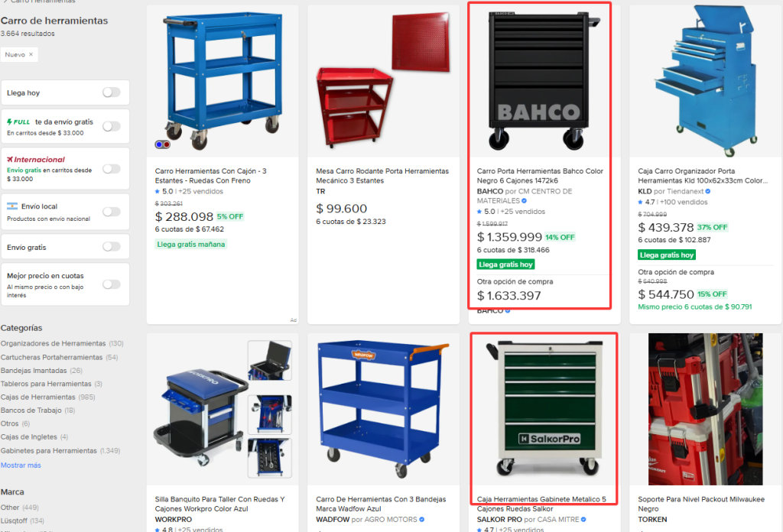Filter by Cajas de Herramientas category
The image size is (783, 532).
[x=38, y=397]
